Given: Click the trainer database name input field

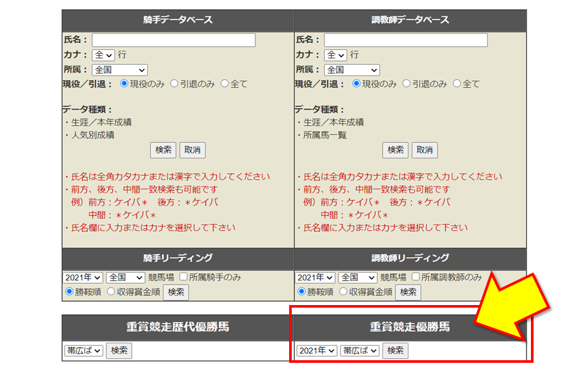Looking at the screenshot, I should (405, 40).
